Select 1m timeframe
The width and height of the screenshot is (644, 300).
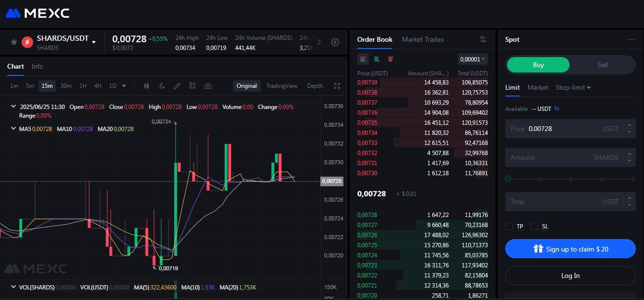(14, 86)
